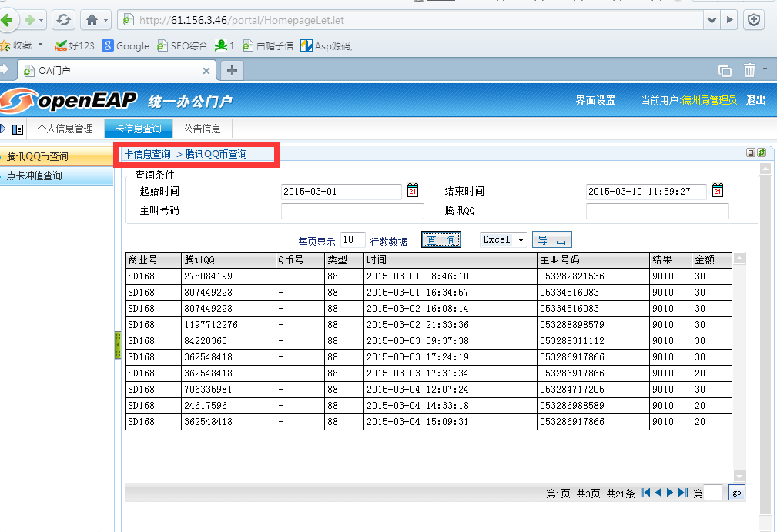
Task: Click the browser forward arrow
Action: tap(30, 20)
